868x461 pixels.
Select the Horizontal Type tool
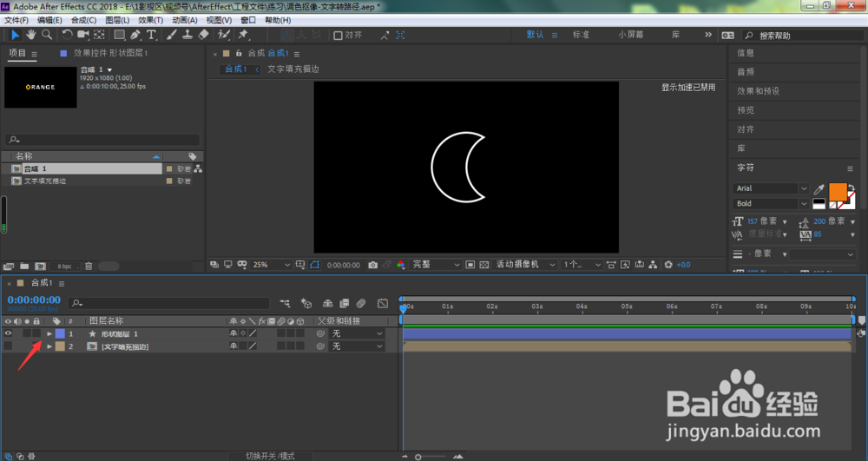[152, 35]
